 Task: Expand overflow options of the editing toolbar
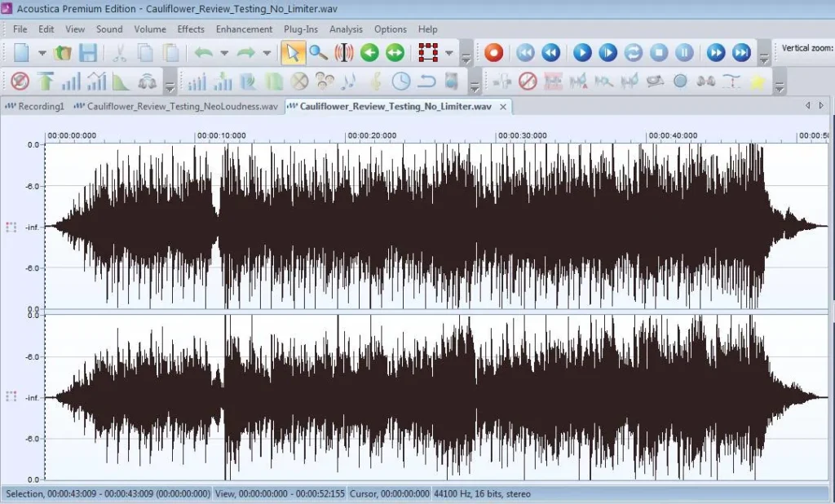(x=466, y=58)
